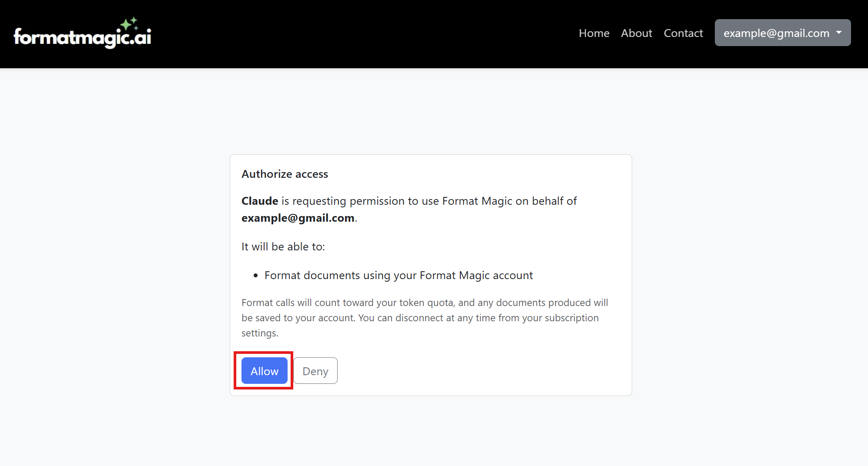Open the About nav link
Screen dimensions: 868x466
click(637, 33)
